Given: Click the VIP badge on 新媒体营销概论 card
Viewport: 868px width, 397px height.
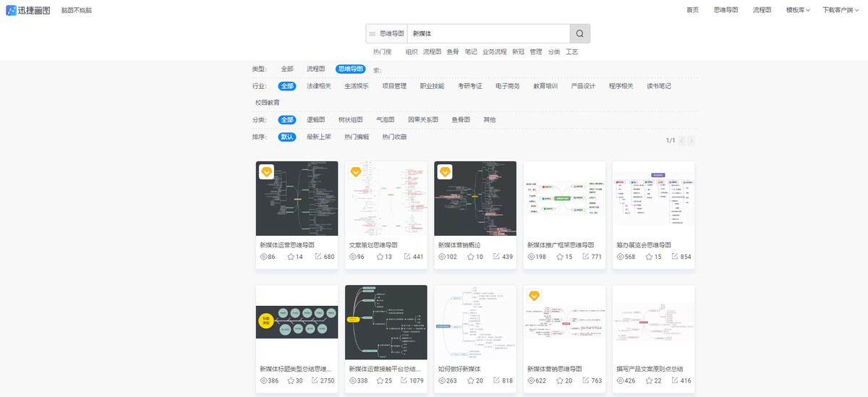Looking at the screenshot, I should tap(445, 172).
